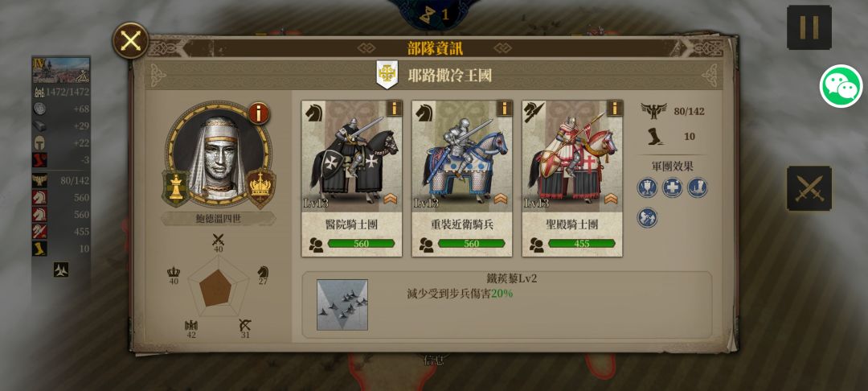Open info for 重裝近衛騎兵 unit card
The width and height of the screenshot is (868, 391).
[x=504, y=108]
